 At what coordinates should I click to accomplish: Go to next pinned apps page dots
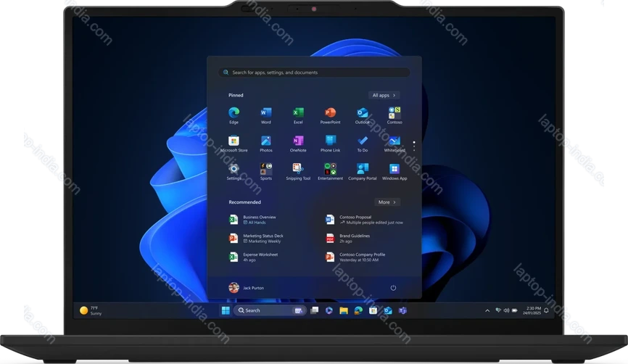414,145
